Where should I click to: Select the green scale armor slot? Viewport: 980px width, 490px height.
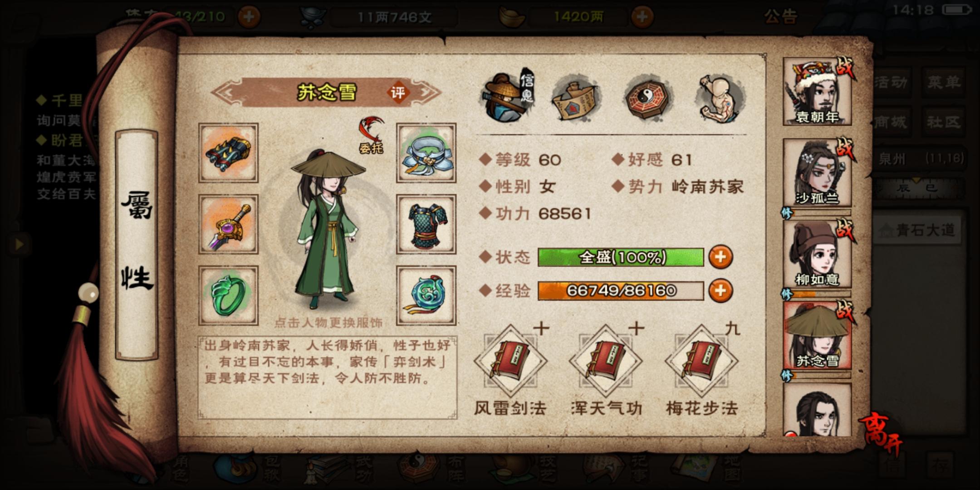[x=426, y=224]
